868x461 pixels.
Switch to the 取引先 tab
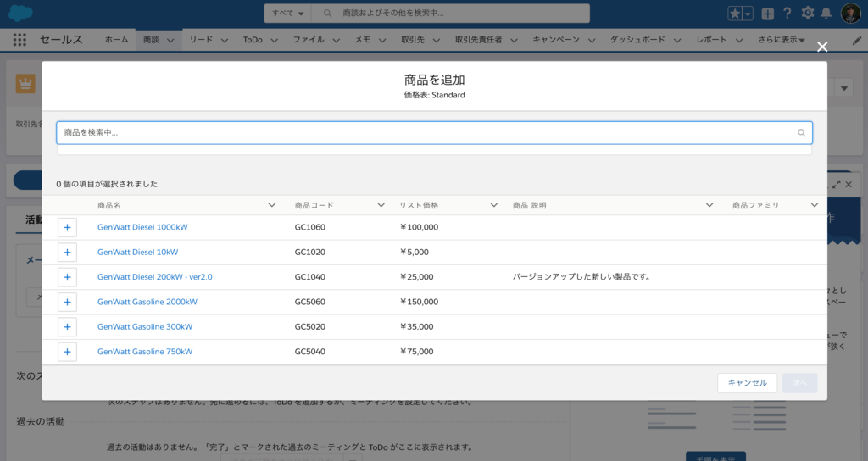pos(413,40)
